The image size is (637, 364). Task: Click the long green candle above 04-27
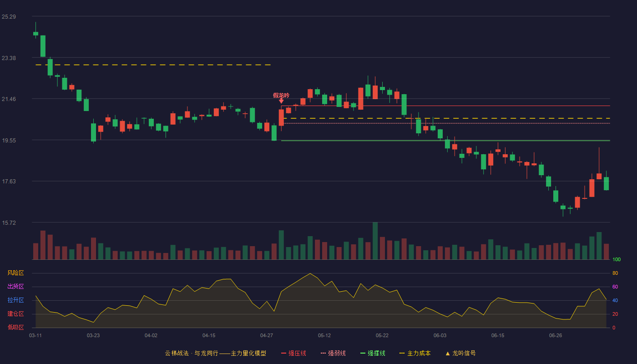[x=274, y=133]
